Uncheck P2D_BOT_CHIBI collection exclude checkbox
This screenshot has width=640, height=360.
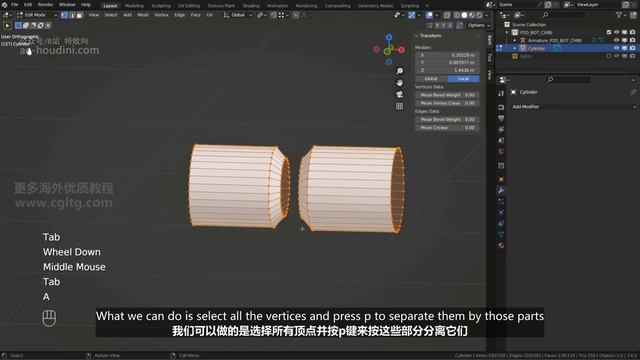(609, 32)
